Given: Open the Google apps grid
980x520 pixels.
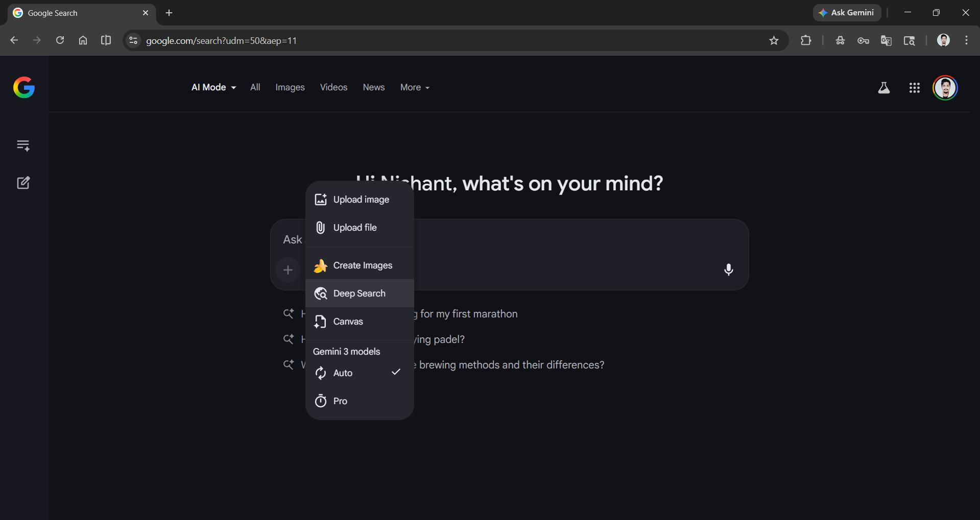Looking at the screenshot, I should pos(914,87).
